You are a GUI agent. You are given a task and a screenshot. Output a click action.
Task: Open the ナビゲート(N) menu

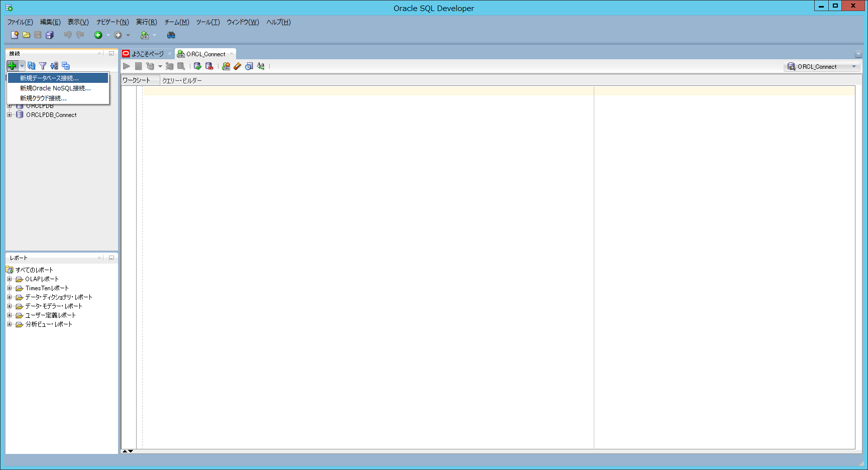click(113, 22)
